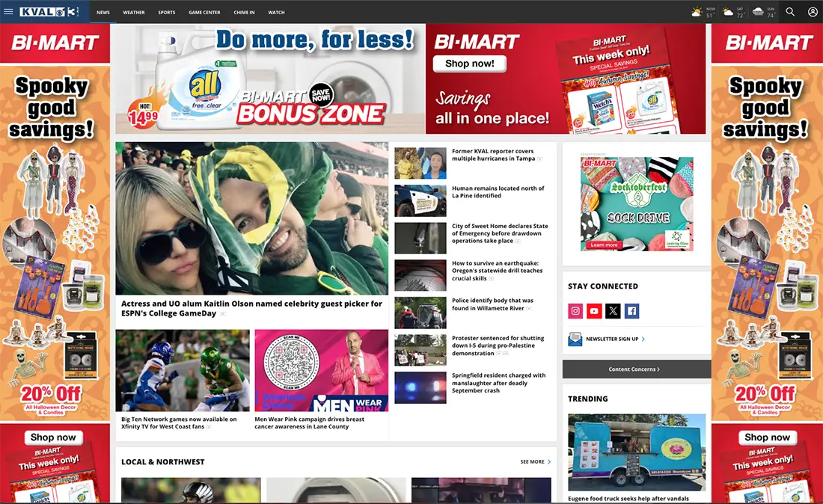Click the Trending section heading
The width and height of the screenshot is (823, 504).
point(588,399)
